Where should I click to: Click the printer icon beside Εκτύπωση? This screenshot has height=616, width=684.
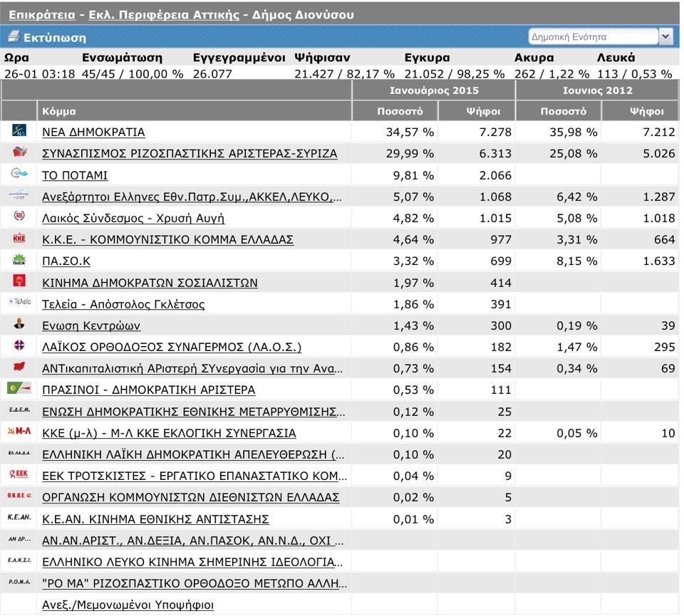pos(14,36)
